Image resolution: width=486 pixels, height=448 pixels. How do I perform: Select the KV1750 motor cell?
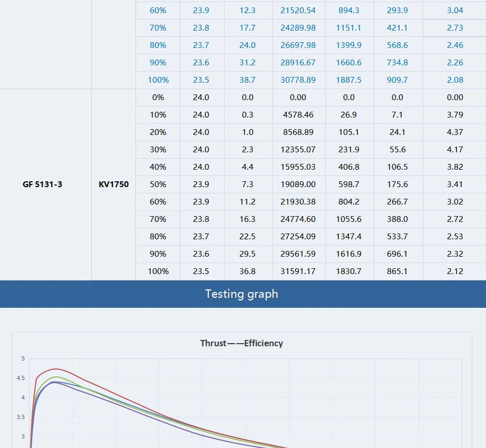[x=113, y=184]
